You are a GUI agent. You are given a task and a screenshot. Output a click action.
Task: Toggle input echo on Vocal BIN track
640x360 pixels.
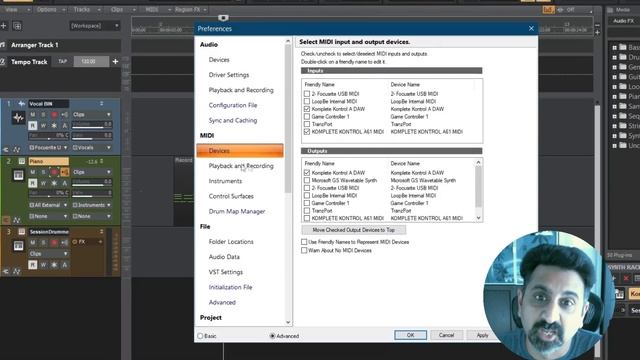pyautogui.click(x=64, y=115)
